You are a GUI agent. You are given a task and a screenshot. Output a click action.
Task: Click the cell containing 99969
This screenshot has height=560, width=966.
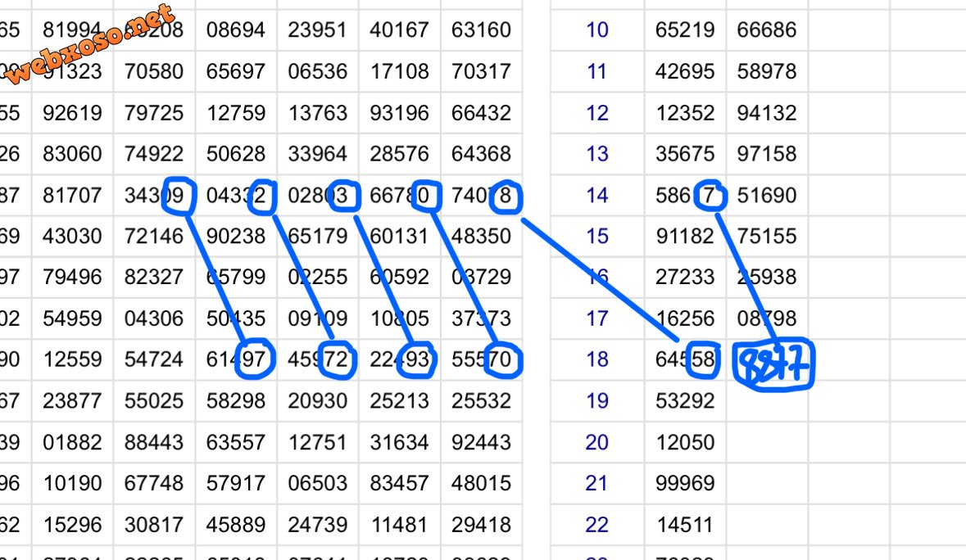point(684,484)
